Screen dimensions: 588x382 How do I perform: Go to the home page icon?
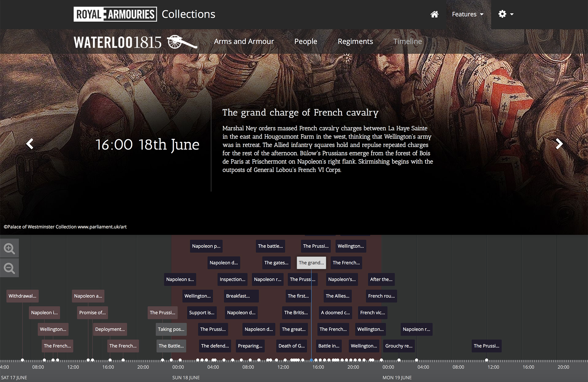(435, 14)
